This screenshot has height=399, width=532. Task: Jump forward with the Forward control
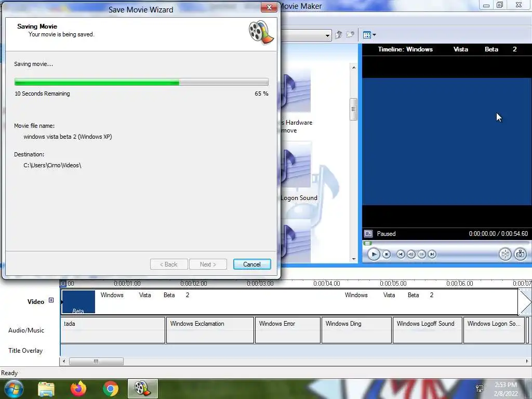(432, 254)
